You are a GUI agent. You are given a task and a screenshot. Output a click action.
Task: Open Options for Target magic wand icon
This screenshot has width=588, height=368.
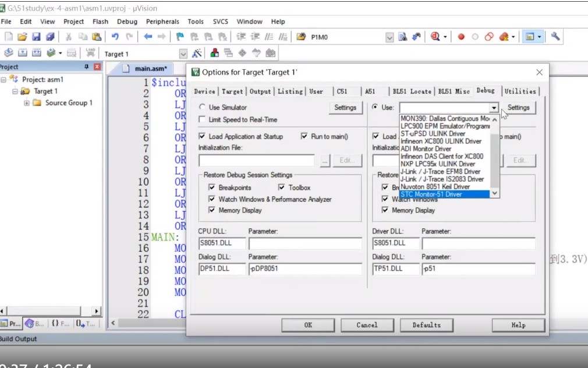pyautogui.click(x=197, y=54)
